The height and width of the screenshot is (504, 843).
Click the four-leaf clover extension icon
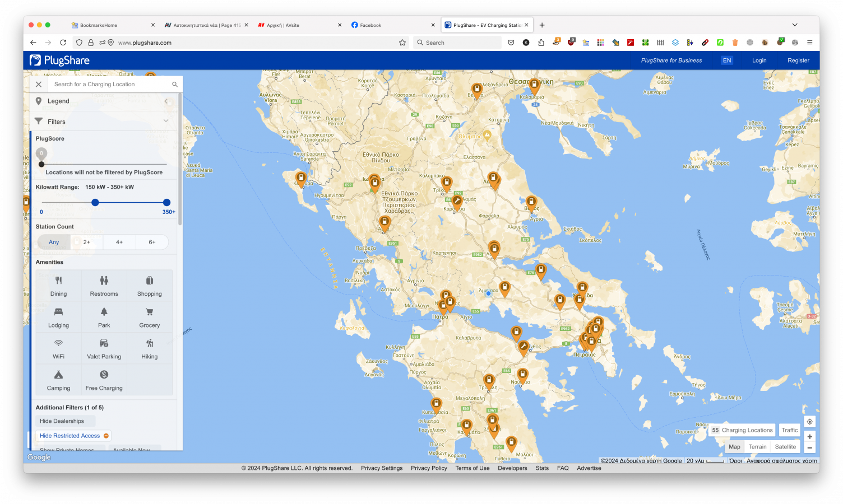pyautogui.click(x=645, y=43)
